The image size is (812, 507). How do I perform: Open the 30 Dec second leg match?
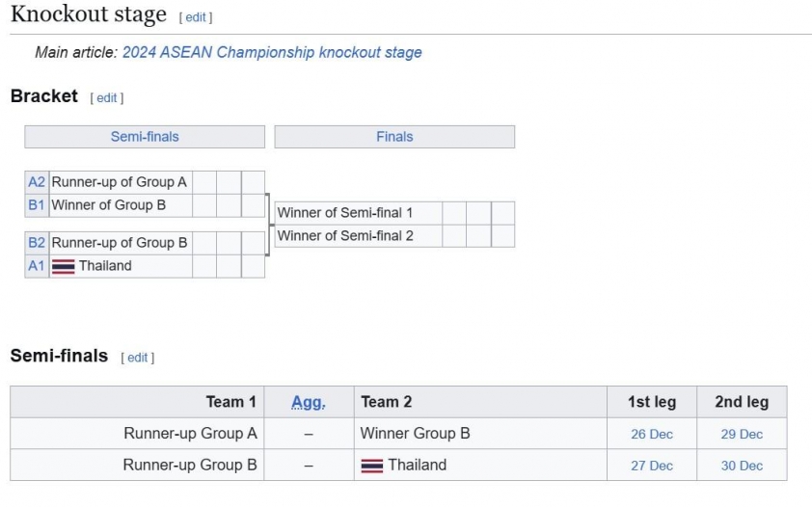tap(742, 466)
